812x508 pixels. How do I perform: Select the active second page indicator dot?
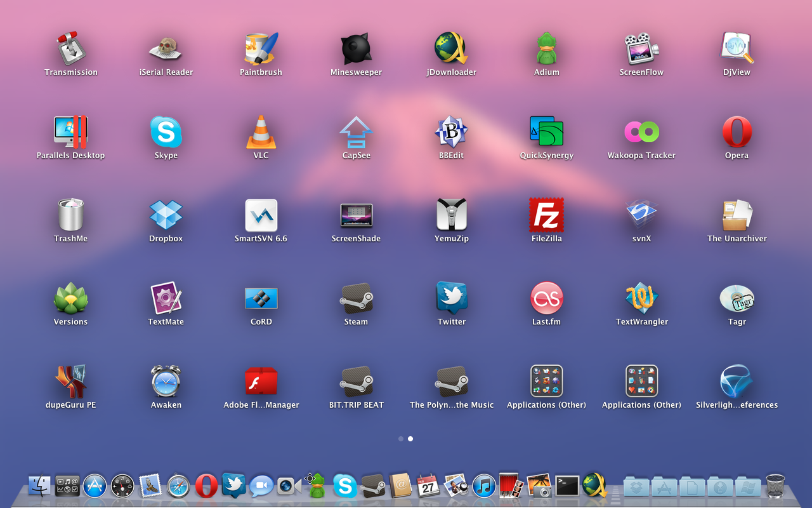[x=410, y=439]
